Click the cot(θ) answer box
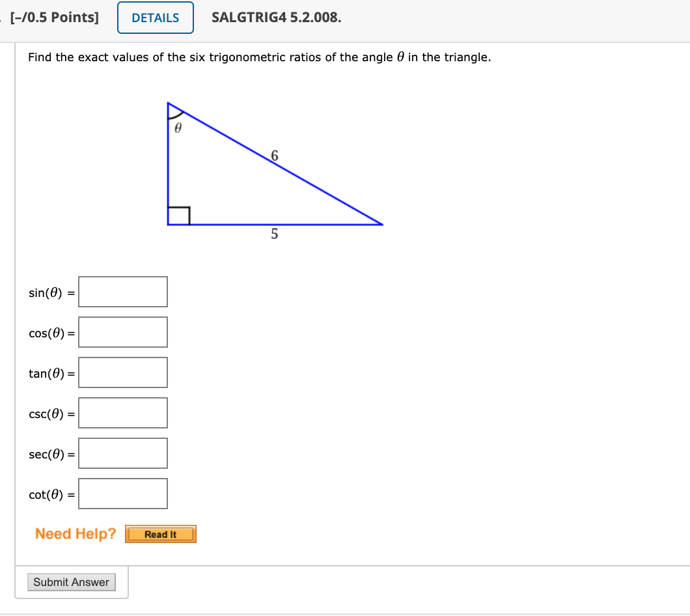The image size is (690, 616). (122, 493)
